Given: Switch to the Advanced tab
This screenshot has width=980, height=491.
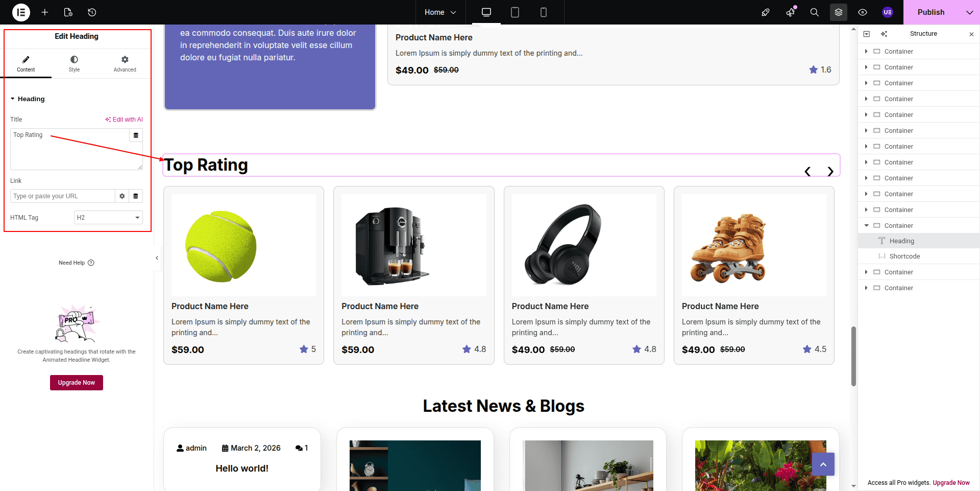Looking at the screenshot, I should point(125,64).
